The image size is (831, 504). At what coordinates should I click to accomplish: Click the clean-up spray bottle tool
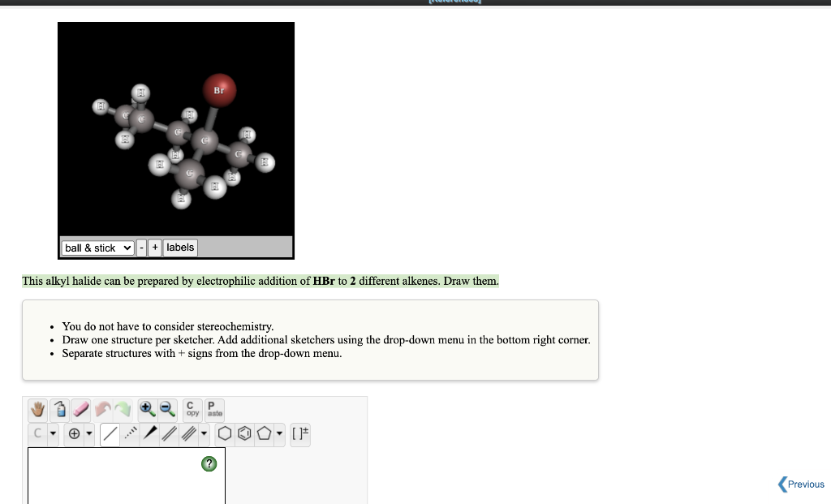pos(59,409)
